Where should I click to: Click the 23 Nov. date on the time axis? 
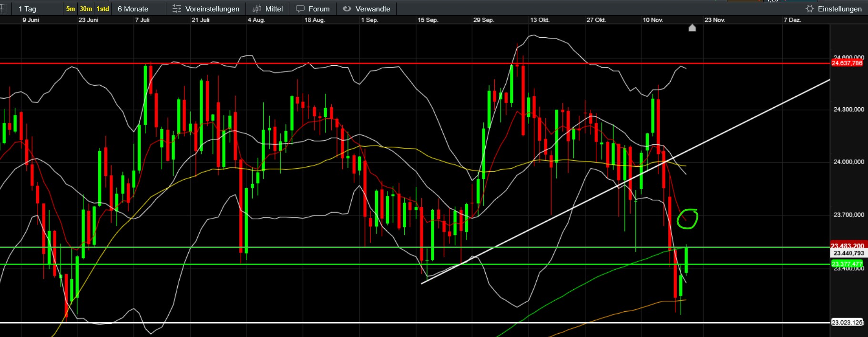click(x=715, y=20)
